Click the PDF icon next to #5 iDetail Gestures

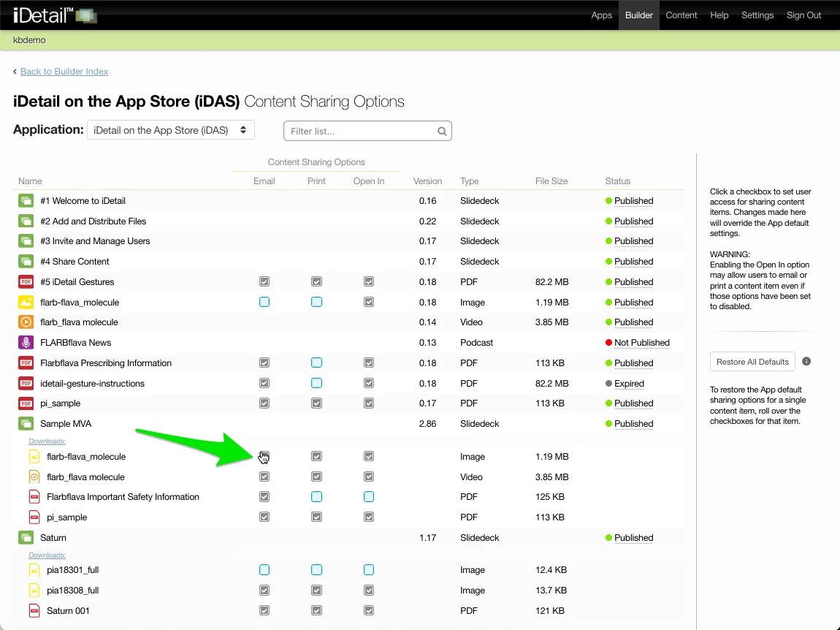(x=26, y=282)
